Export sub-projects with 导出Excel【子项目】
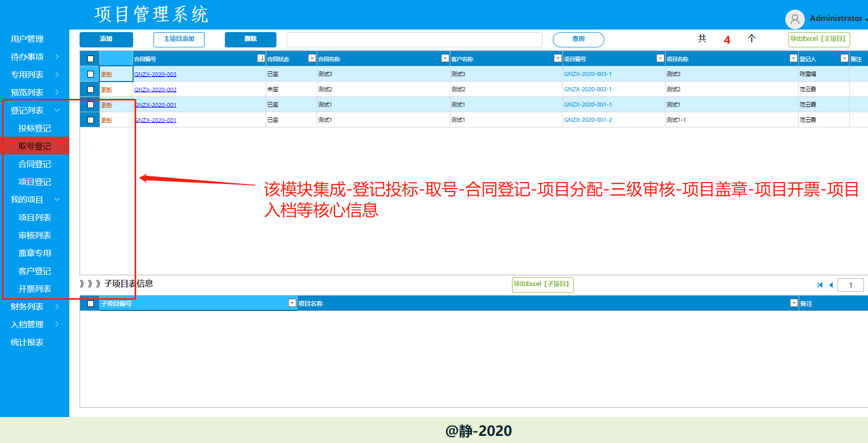This screenshot has height=443, width=868. point(543,284)
